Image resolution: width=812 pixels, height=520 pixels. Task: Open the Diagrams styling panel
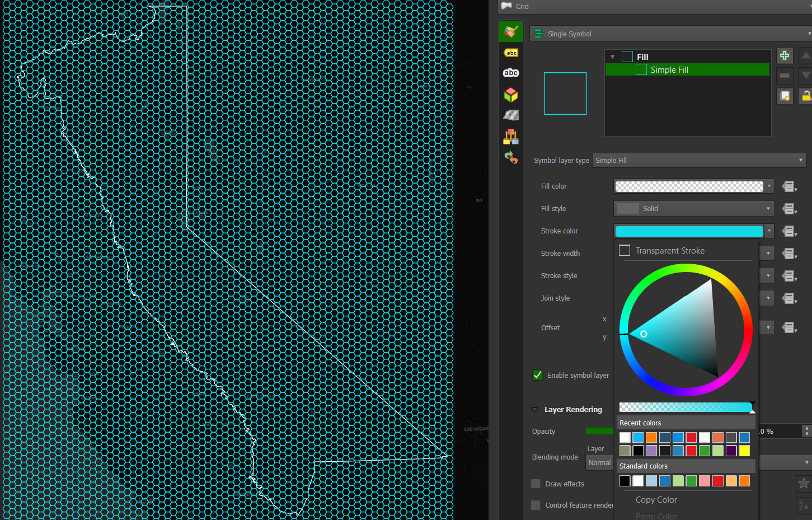511,136
